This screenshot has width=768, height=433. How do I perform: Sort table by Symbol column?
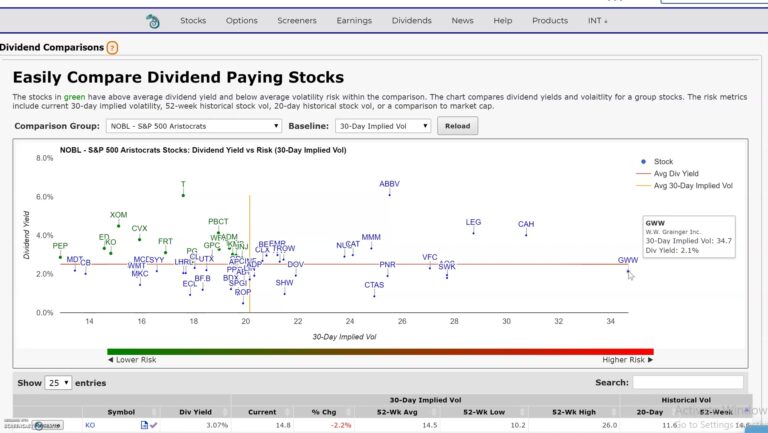tap(121, 412)
